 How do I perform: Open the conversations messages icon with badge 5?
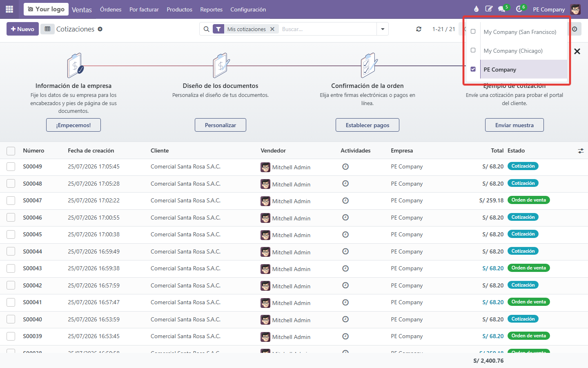[x=502, y=9]
